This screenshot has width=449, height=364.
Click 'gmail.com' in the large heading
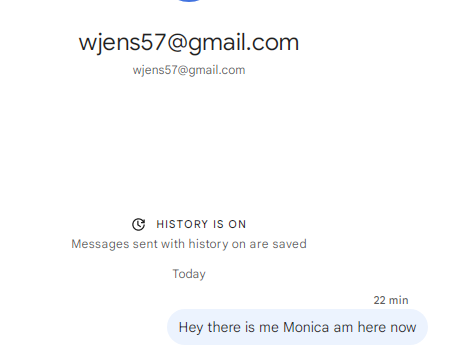click(x=244, y=44)
